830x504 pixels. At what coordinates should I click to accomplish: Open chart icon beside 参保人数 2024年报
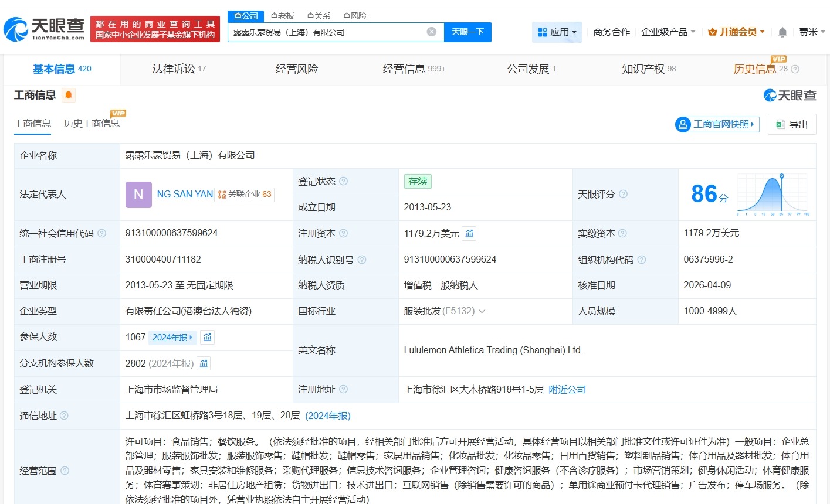(x=207, y=337)
